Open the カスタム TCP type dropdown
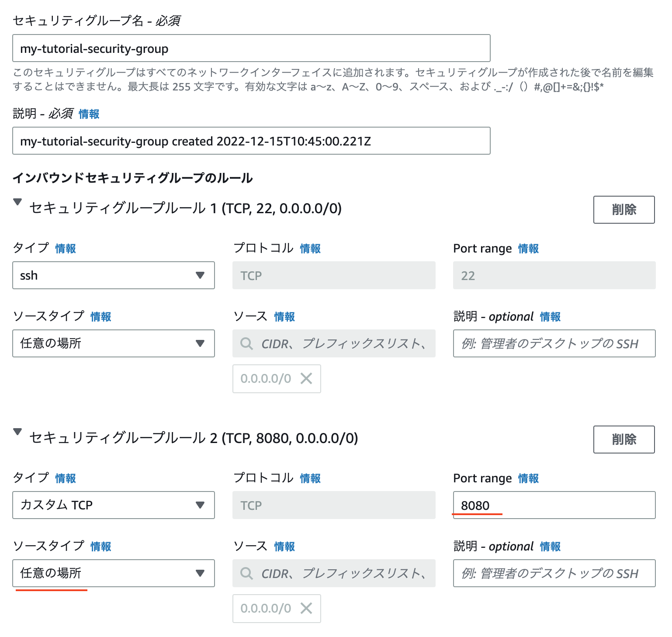The width and height of the screenshot is (672, 637). [x=114, y=505]
